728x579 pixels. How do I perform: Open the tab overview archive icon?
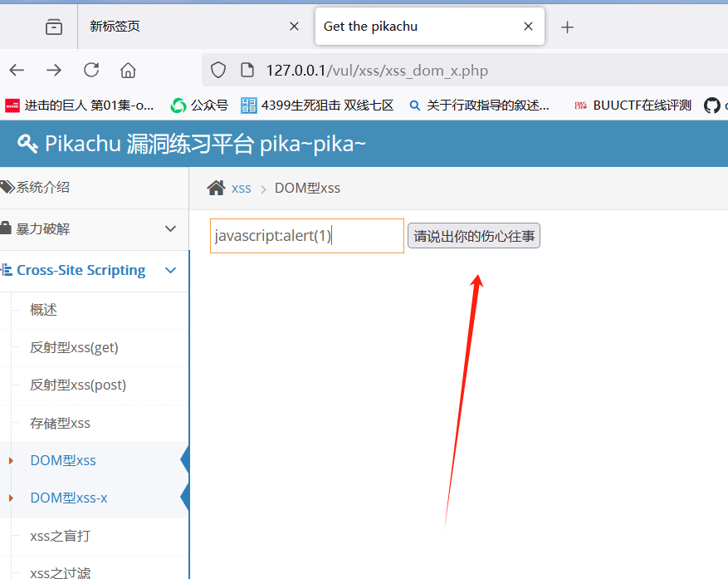click(54, 27)
